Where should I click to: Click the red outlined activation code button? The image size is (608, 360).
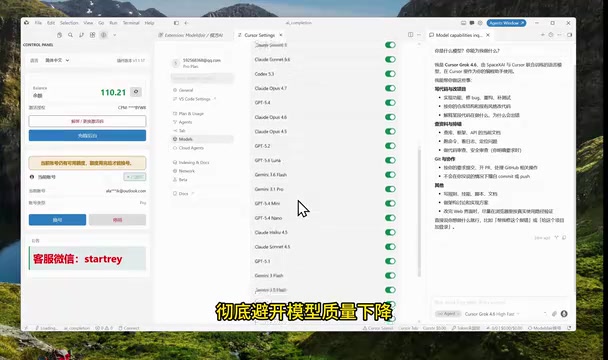(x=87, y=121)
